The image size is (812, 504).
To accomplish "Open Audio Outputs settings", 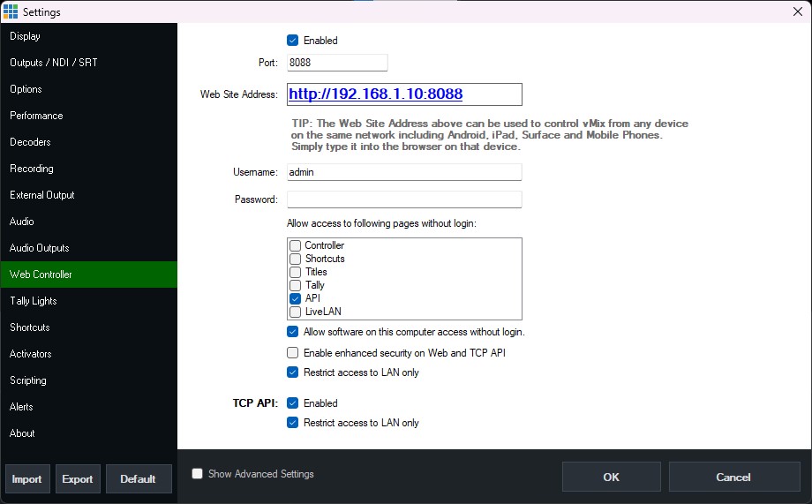I will pyautogui.click(x=88, y=248).
